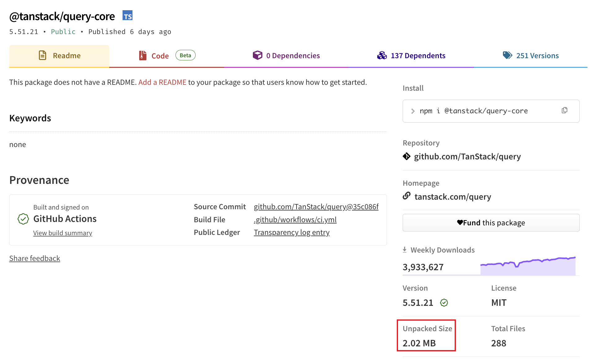The height and width of the screenshot is (364, 593).
Task: Open the Readme tab
Action: (x=59, y=56)
